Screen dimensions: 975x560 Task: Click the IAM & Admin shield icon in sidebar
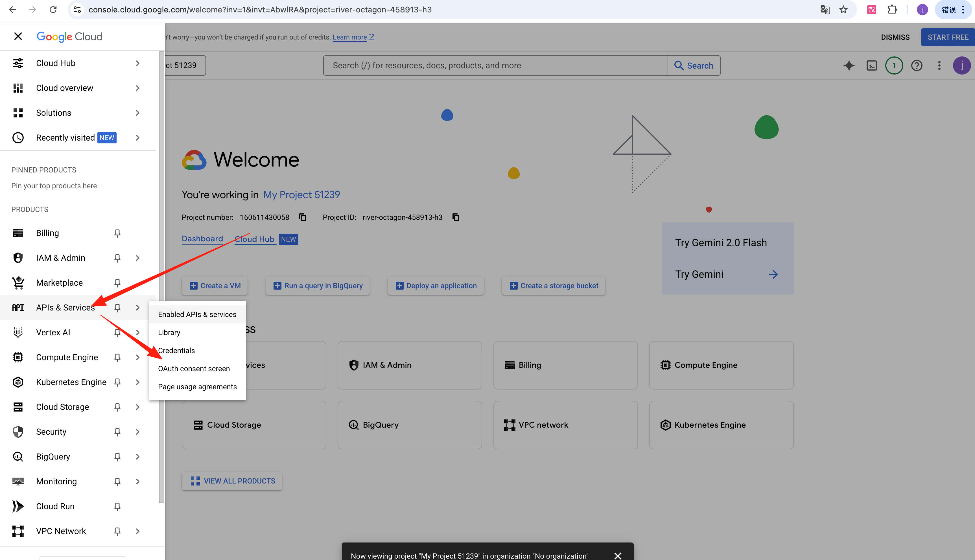pyautogui.click(x=18, y=258)
